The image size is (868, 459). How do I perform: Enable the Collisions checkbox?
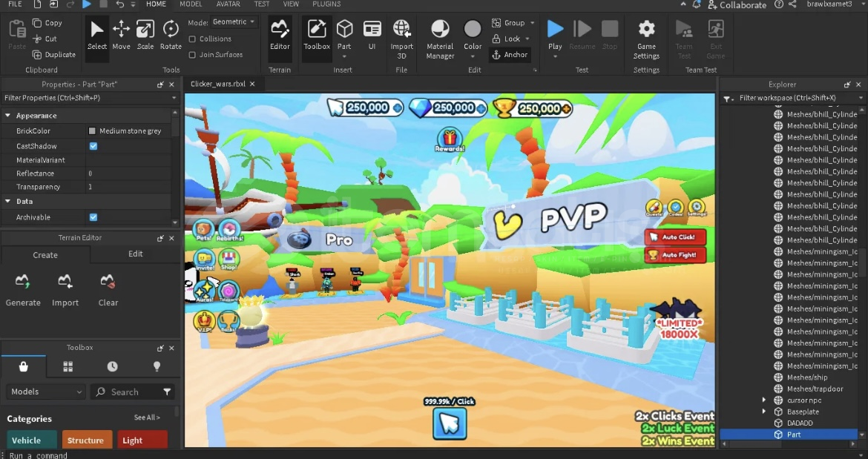coord(192,39)
